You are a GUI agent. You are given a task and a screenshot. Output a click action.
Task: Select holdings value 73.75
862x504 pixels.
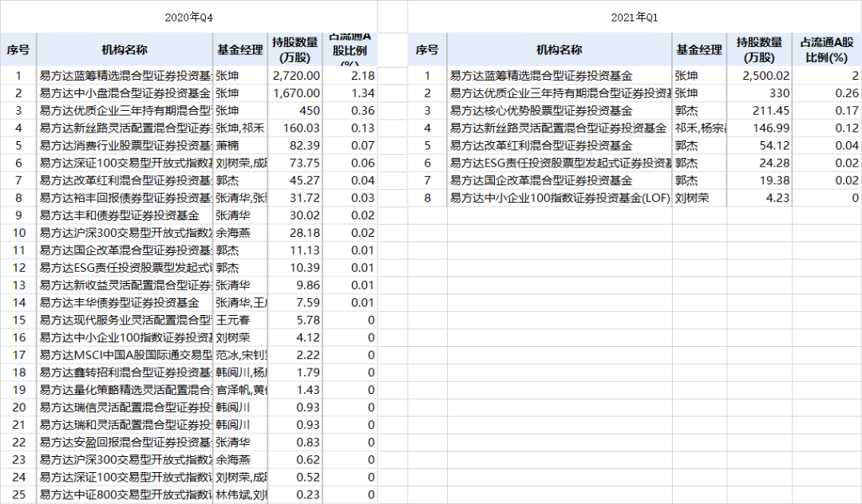pos(295,163)
